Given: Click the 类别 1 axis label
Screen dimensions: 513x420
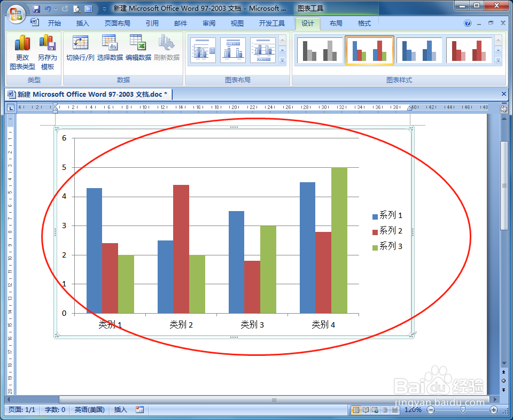Looking at the screenshot, I should [110, 324].
